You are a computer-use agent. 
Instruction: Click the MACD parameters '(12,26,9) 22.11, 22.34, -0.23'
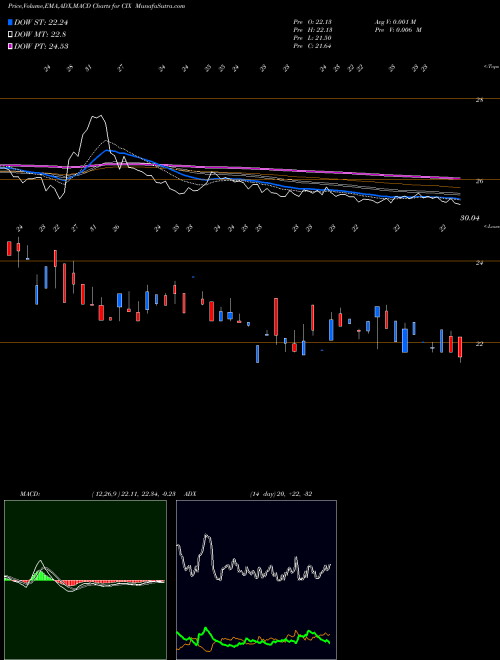[x=136, y=494]
